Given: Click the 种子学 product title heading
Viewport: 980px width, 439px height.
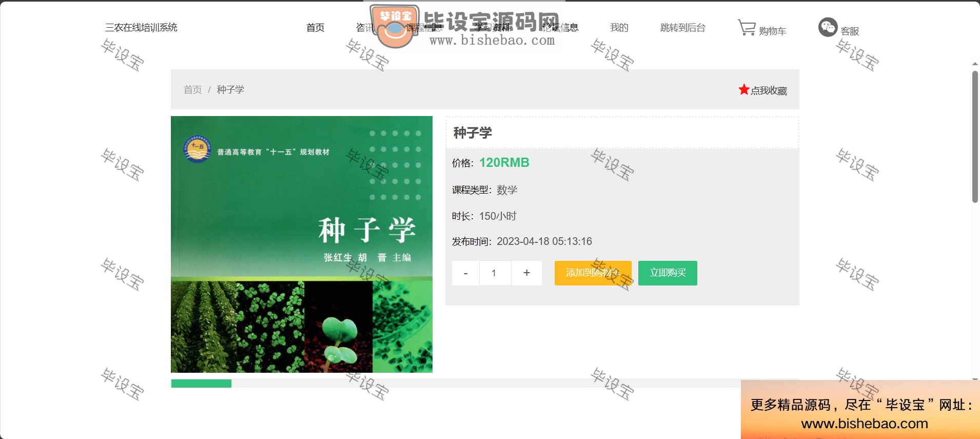Looking at the screenshot, I should [473, 133].
